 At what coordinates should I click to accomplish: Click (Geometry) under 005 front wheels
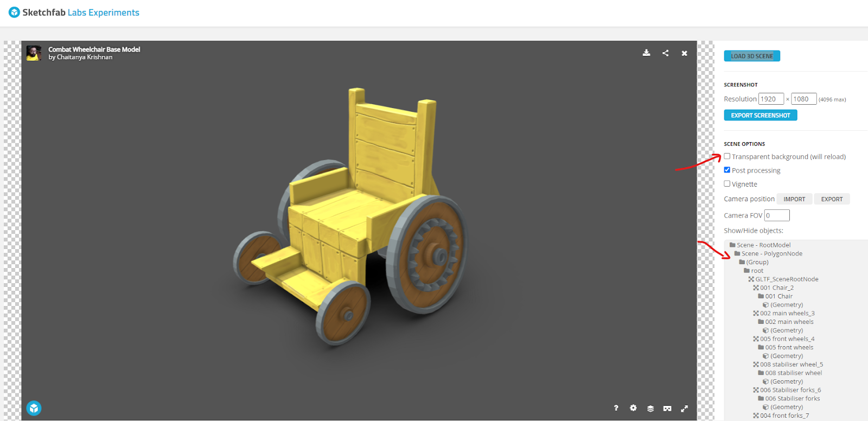tap(783, 356)
